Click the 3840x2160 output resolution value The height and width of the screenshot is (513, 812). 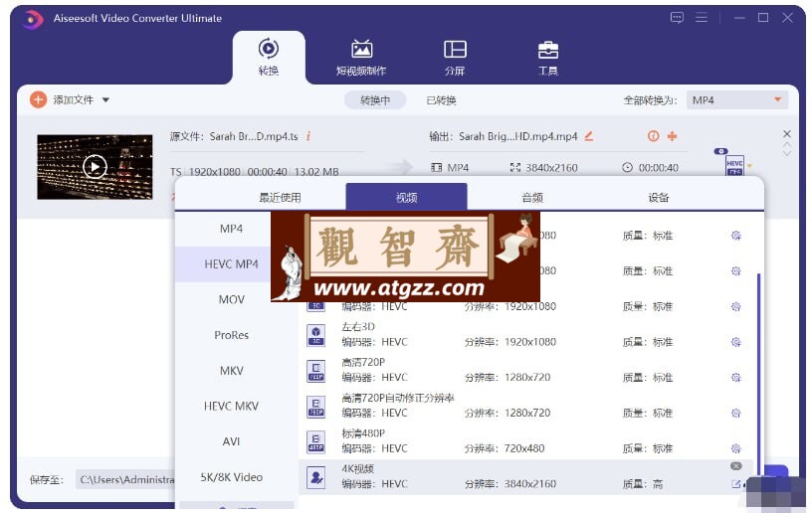551,168
